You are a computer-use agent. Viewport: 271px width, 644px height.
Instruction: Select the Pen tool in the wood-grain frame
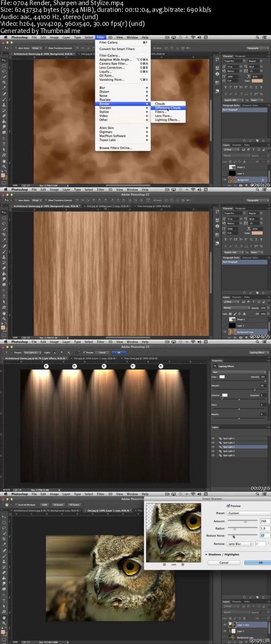pos(4,291)
